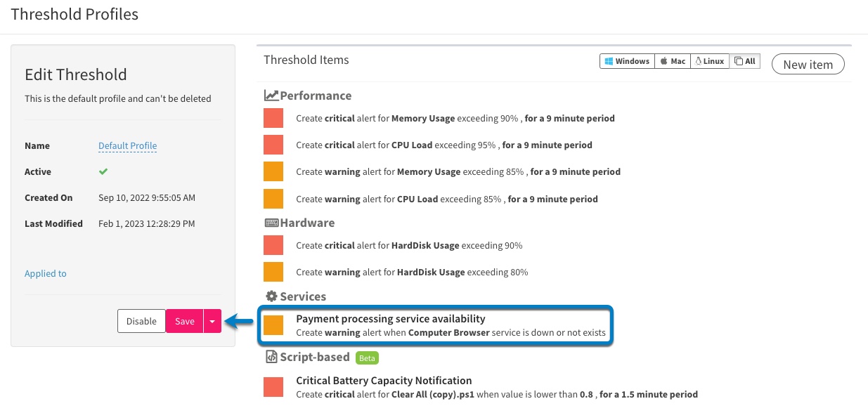Save the threshold profile

(x=185, y=321)
